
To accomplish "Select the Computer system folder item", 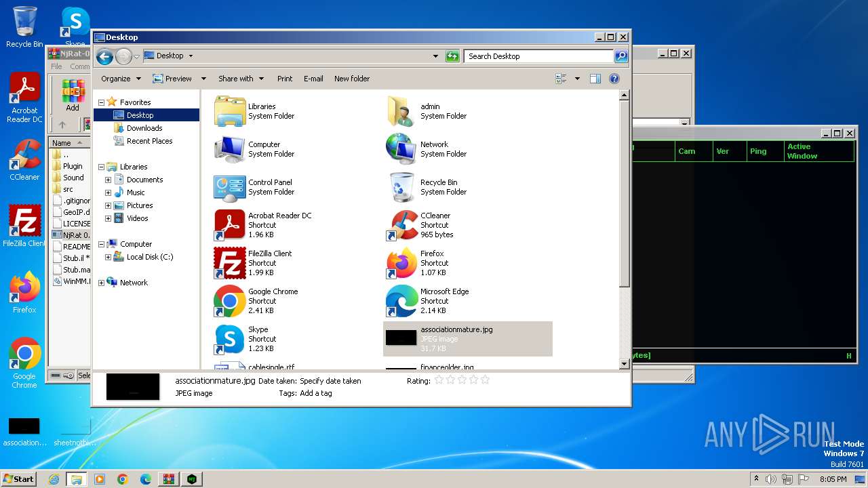I will pos(254,149).
